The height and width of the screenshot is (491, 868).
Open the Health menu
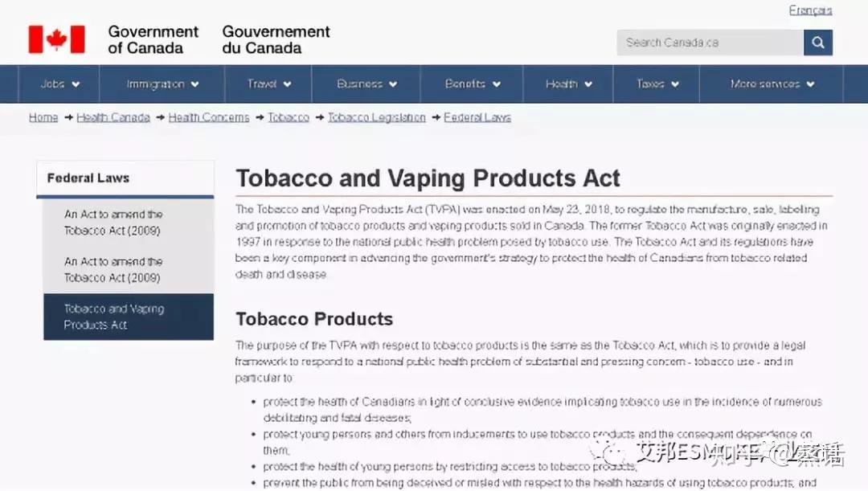[x=568, y=84]
